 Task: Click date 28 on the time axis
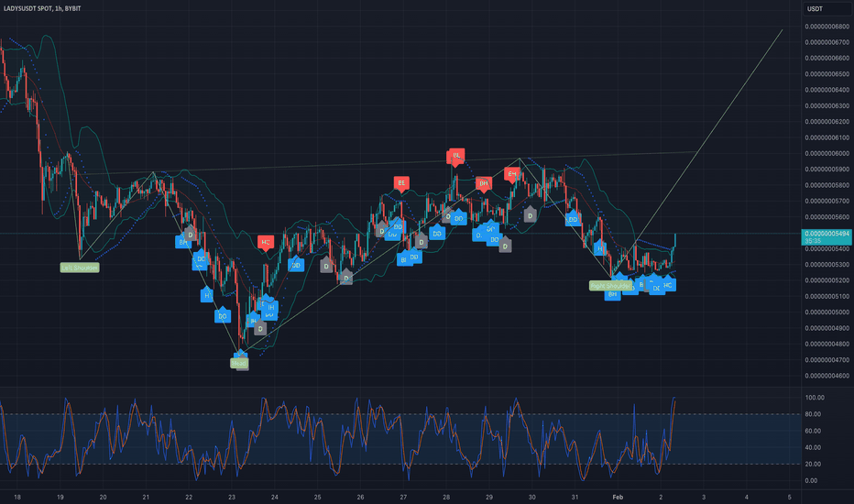446,497
